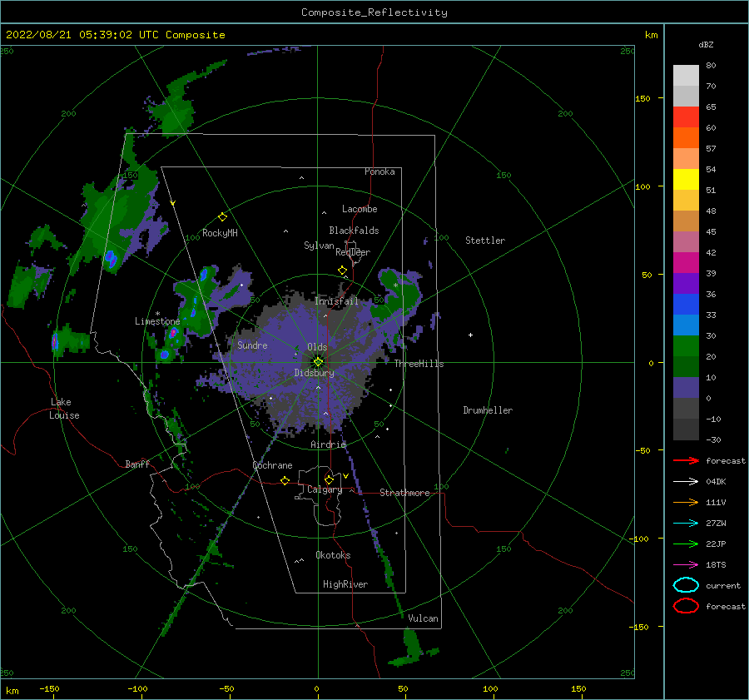Click the cyan current ellipse in legend
This screenshot has height=700, width=749.
pos(686,585)
